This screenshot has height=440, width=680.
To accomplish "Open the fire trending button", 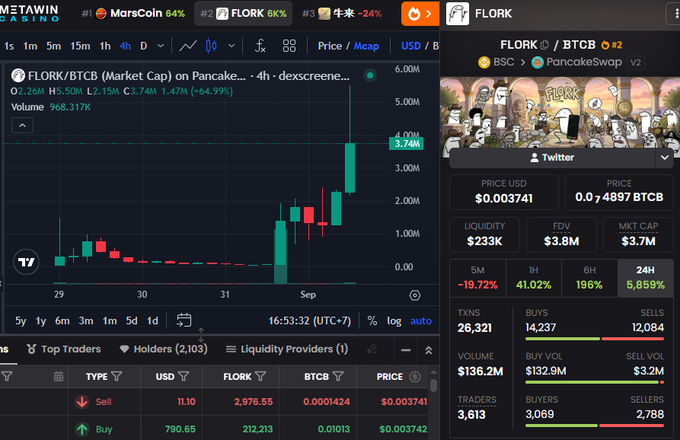I will click(x=420, y=14).
